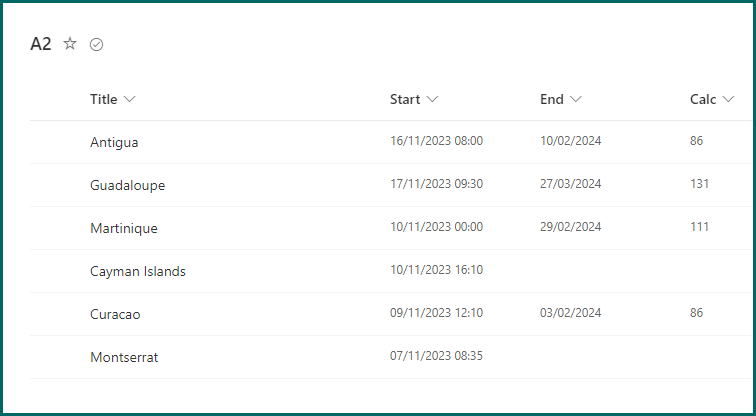Screen dimensions: 756x416
Task: Click the Curacao item title
Action: [115, 314]
